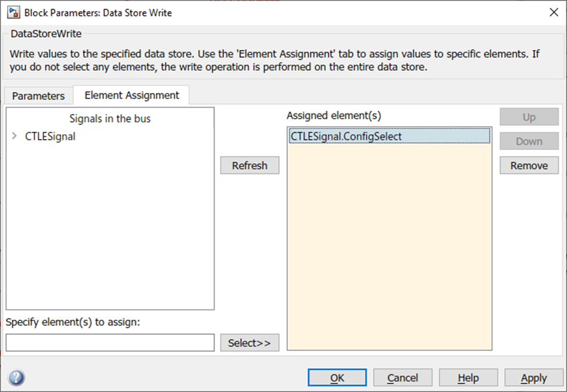Open Help using the bottom Help button
The height and width of the screenshot is (392, 567).
[468, 378]
